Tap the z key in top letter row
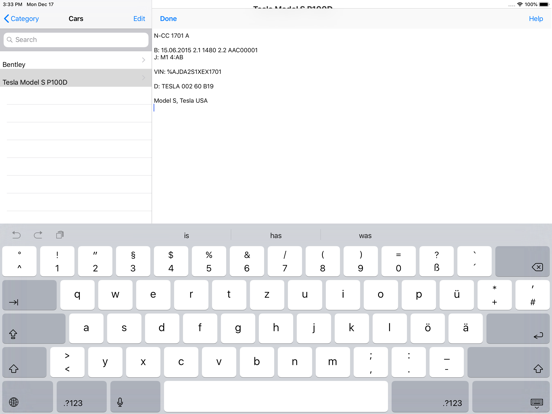Viewport: 552px width, 414px height. click(x=267, y=295)
